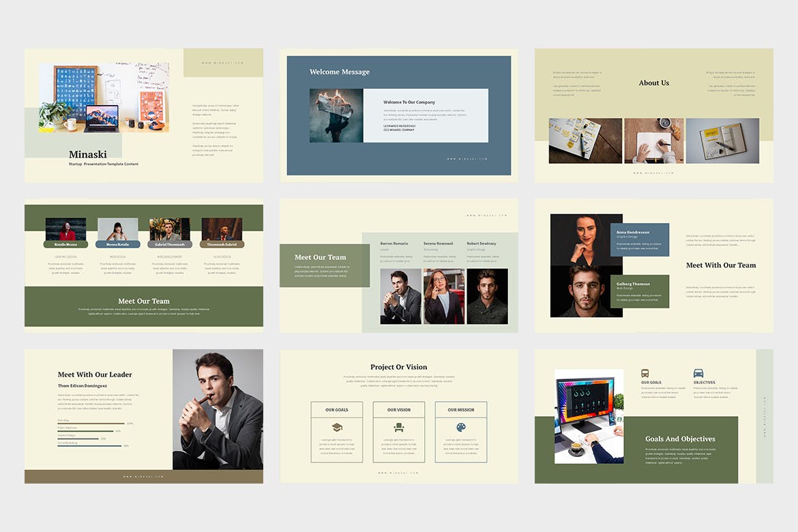The image size is (798, 532).
Task: Click the About Us slide heading
Action: (653, 83)
